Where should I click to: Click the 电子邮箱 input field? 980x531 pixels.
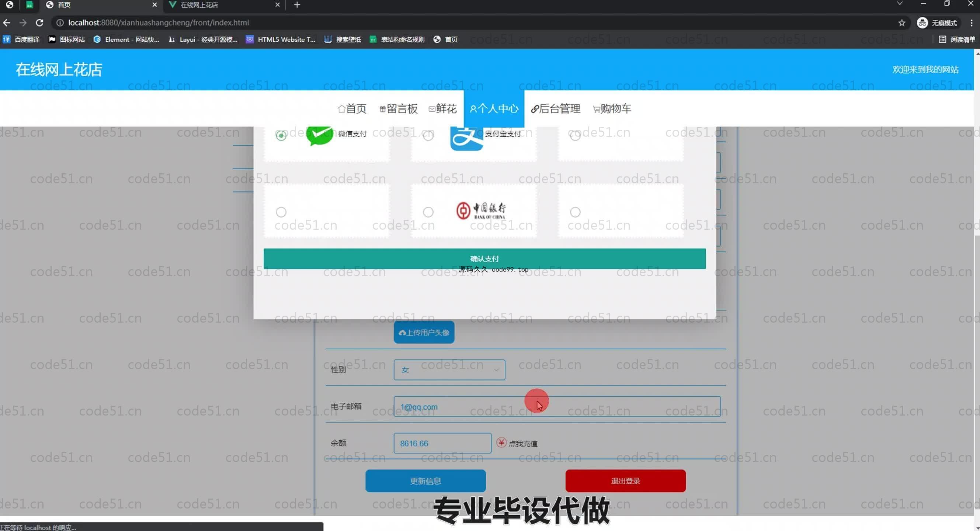557,407
